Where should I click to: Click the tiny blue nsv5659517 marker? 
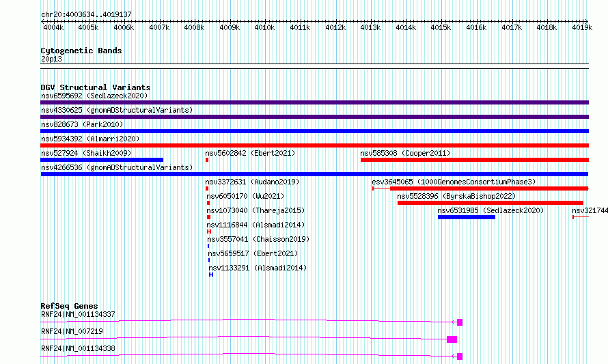[209, 260]
